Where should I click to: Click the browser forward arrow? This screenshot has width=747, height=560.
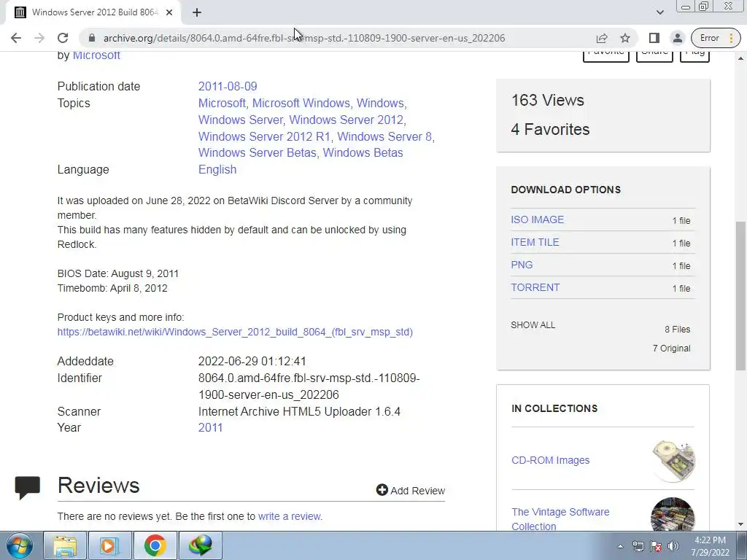[x=39, y=38]
